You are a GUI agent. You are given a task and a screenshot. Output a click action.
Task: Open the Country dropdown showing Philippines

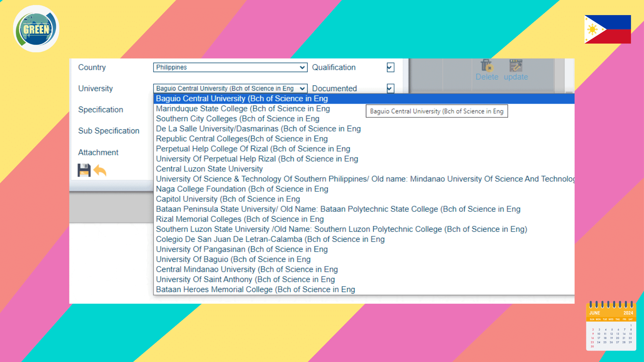(x=230, y=67)
